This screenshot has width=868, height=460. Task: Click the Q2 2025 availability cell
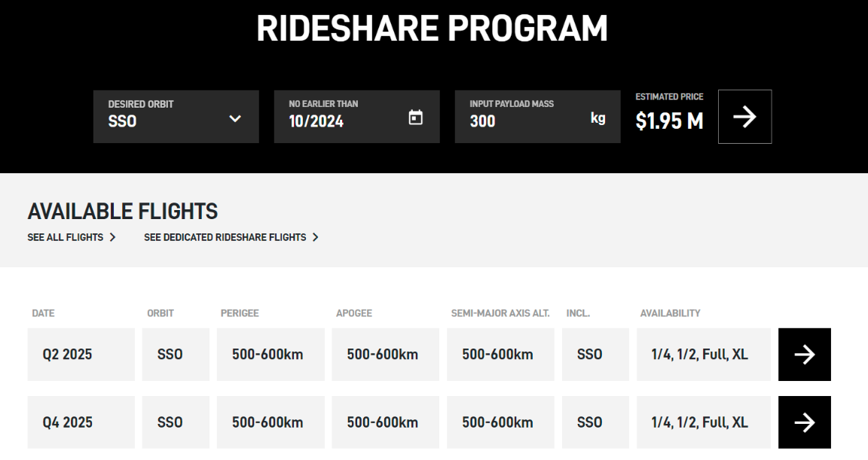[x=703, y=355]
